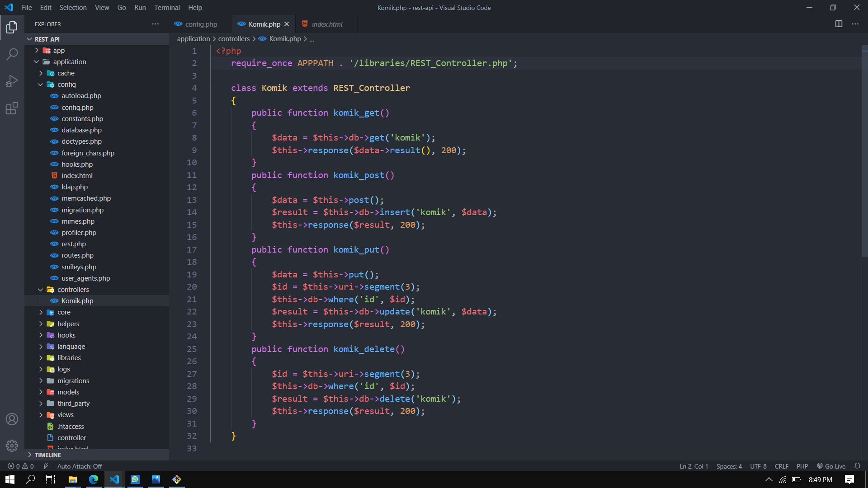Open editor More Actions ellipsis
The width and height of the screenshot is (868, 488).
pyautogui.click(x=855, y=24)
